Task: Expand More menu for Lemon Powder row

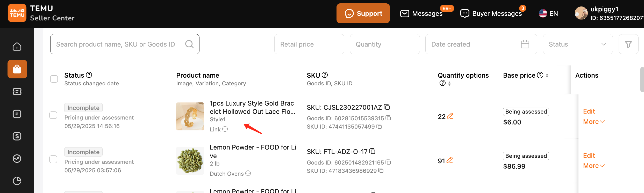Action: click(x=594, y=166)
